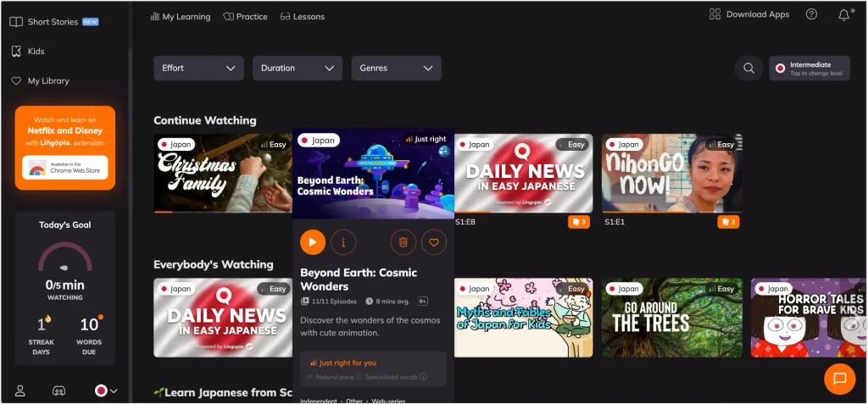Click the Just right for you label
868x404 pixels.
pos(343,363)
